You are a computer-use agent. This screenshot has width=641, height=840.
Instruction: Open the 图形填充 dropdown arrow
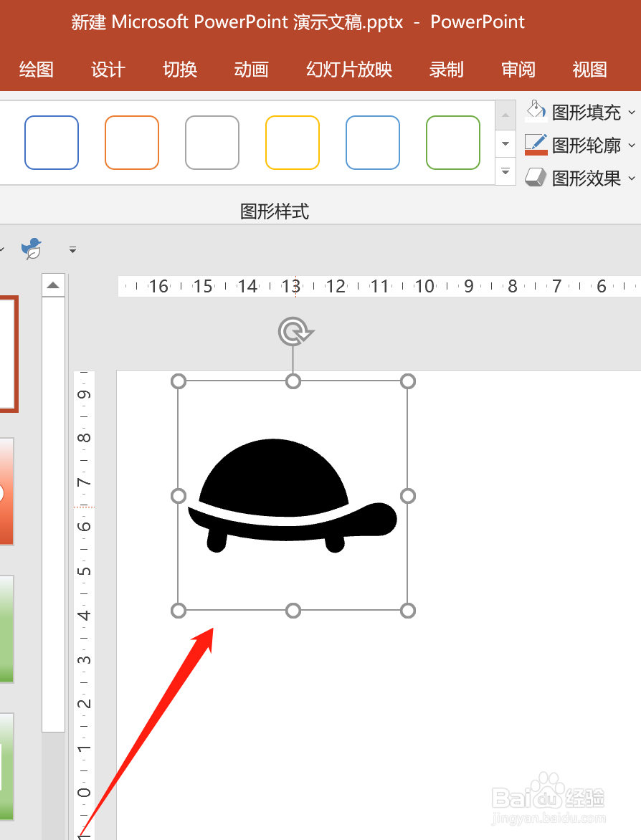pos(632,113)
